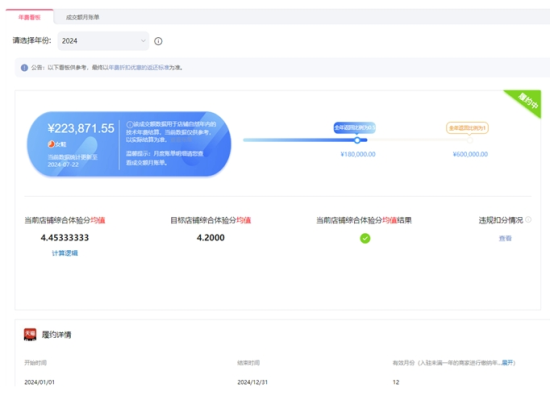The width and height of the screenshot is (550, 396).
Task: Expand the 有效月份 note via 展开
Action: point(507,363)
